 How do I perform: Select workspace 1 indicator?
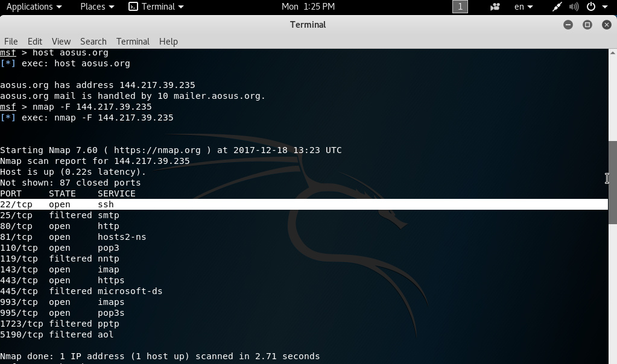(x=460, y=7)
